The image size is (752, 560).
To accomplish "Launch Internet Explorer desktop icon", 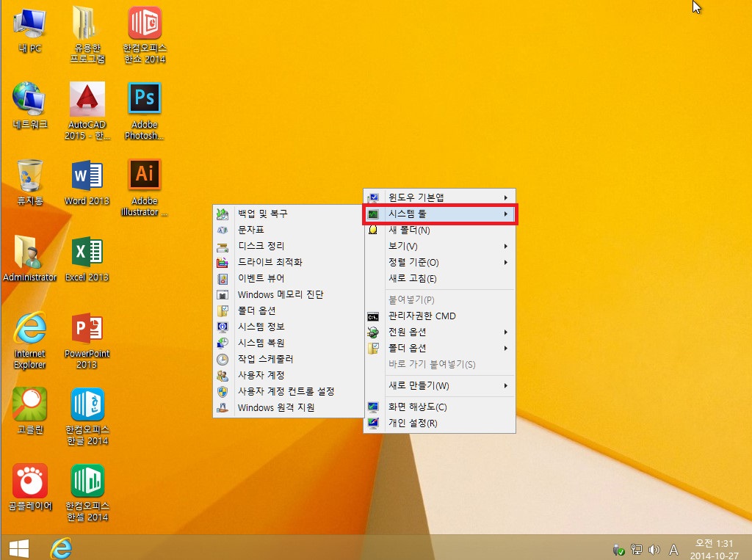I will [x=29, y=341].
